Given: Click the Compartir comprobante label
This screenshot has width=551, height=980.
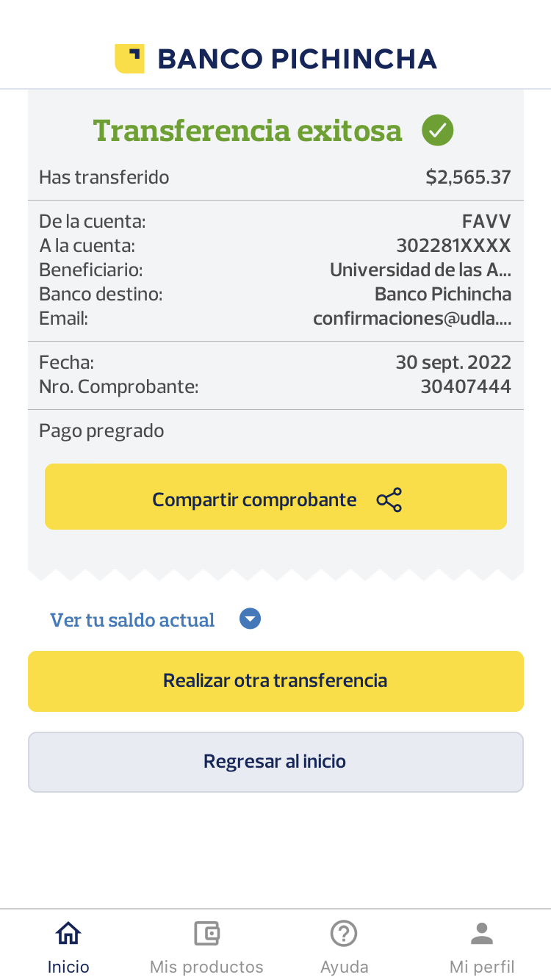Looking at the screenshot, I should (254, 500).
